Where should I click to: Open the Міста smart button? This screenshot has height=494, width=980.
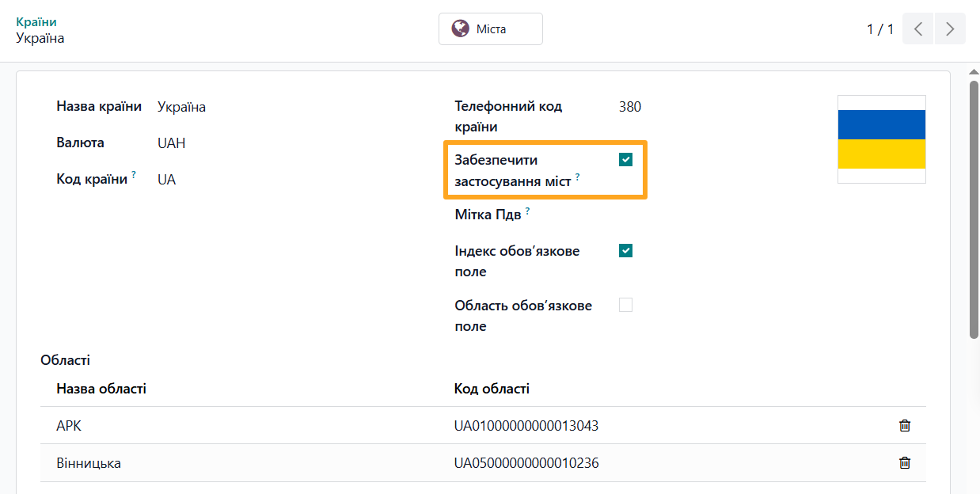click(x=491, y=28)
